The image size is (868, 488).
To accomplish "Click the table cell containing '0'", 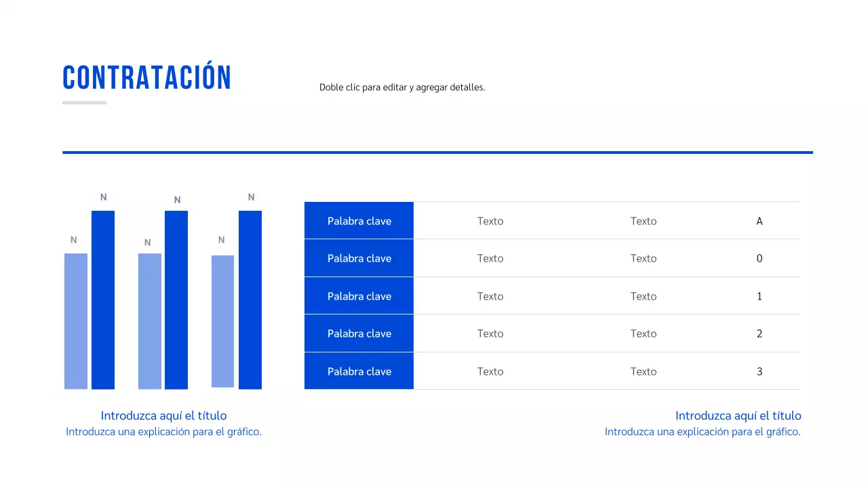I will [x=759, y=258].
